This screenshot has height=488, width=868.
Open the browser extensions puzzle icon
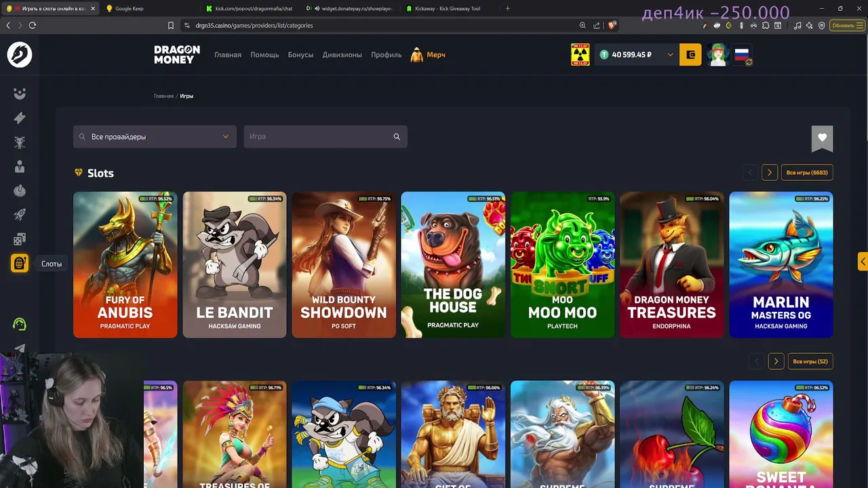point(766,25)
